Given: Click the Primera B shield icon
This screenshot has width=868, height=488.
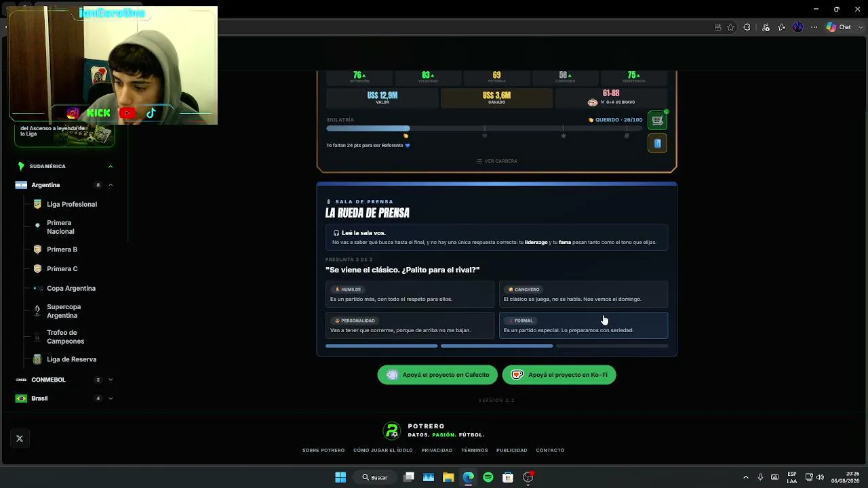Looking at the screenshot, I should tap(37, 249).
